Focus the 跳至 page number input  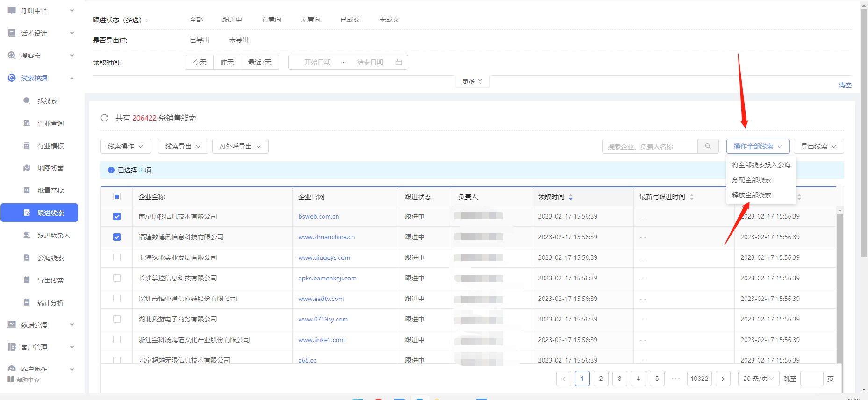(x=812, y=379)
